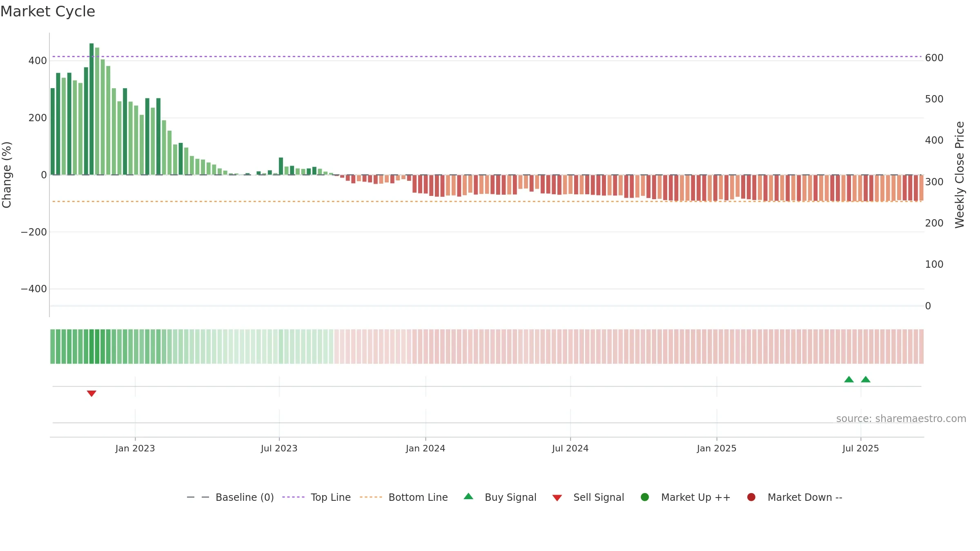
Task: Click the purple dotted line legend sample
Action: [293, 497]
